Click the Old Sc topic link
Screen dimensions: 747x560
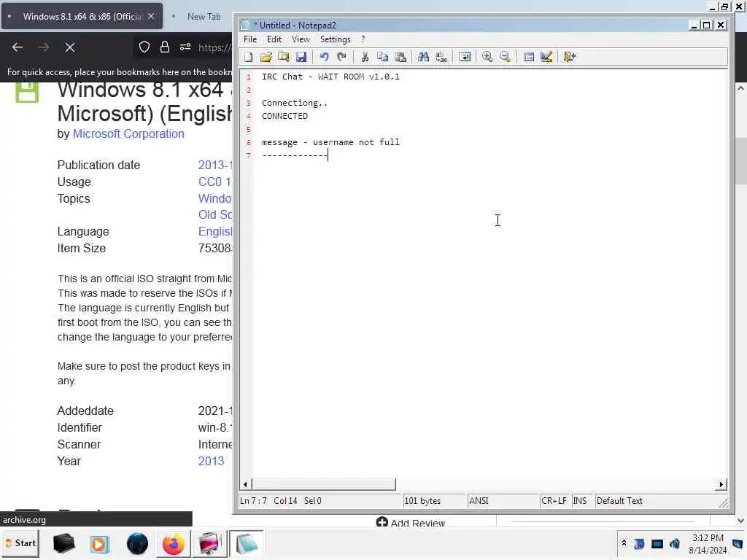(215, 215)
